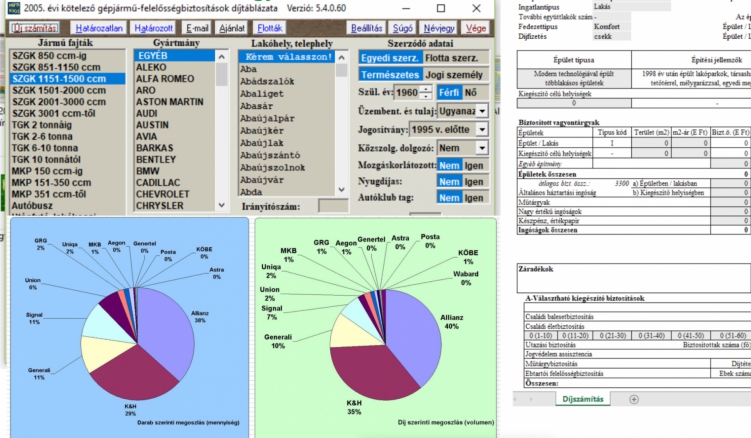Choose Jogi személy person type
This screenshot has width=751, height=438.
click(x=455, y=75)
